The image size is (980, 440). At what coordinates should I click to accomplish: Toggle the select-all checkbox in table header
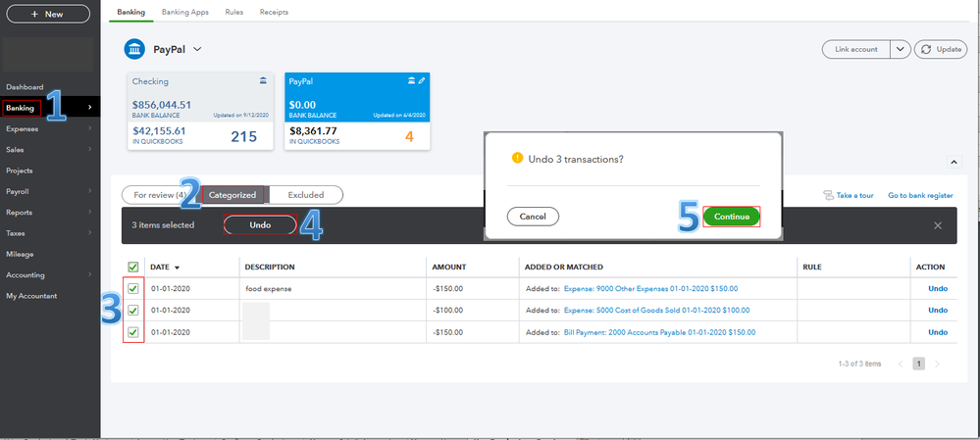133,268
